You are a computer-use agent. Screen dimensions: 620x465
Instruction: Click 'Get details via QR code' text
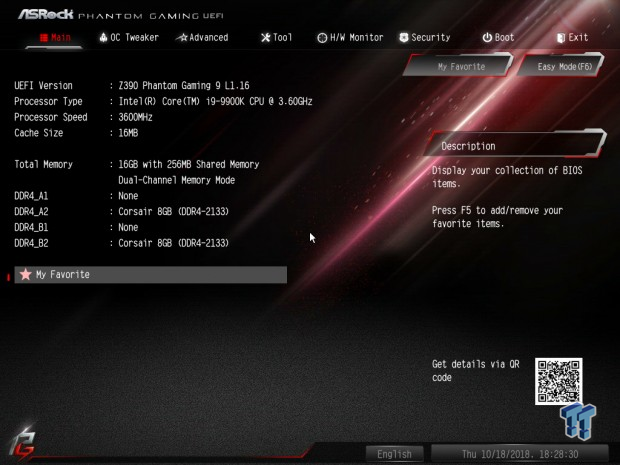point(476,370)
